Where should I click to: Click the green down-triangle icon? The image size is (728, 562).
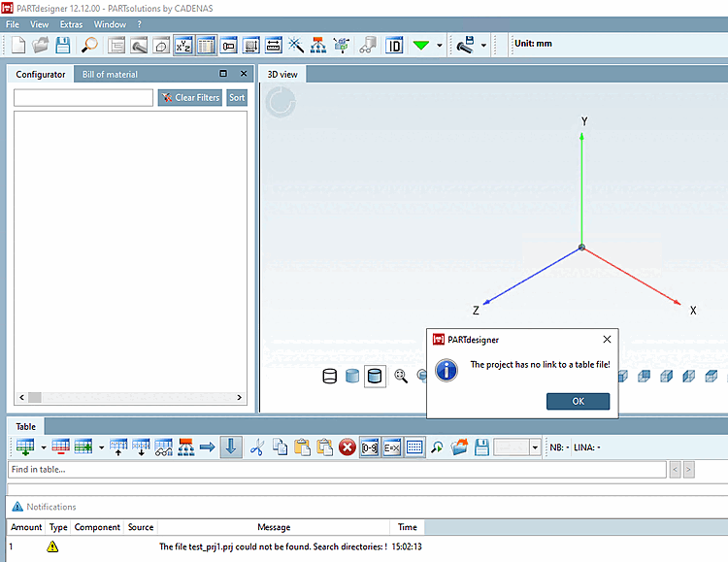pos(421,45)
